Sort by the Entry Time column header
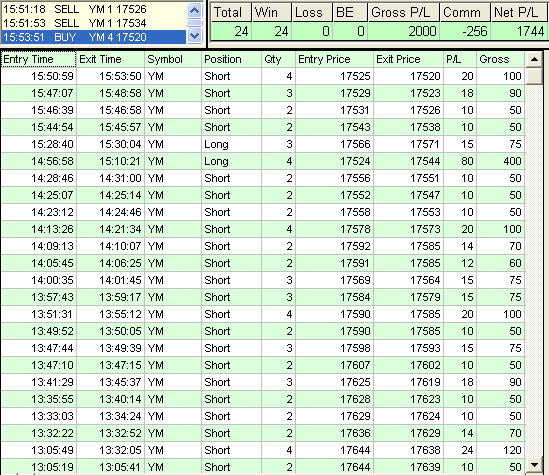The width and height of the screenshot is (549, 475). coord(38,59)
